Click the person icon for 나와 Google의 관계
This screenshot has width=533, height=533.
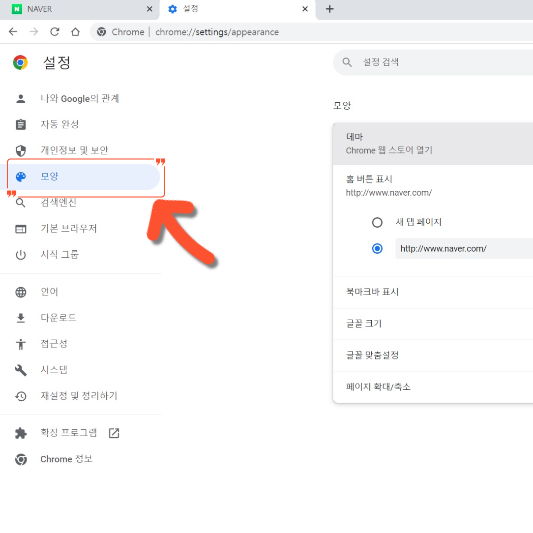21,99
